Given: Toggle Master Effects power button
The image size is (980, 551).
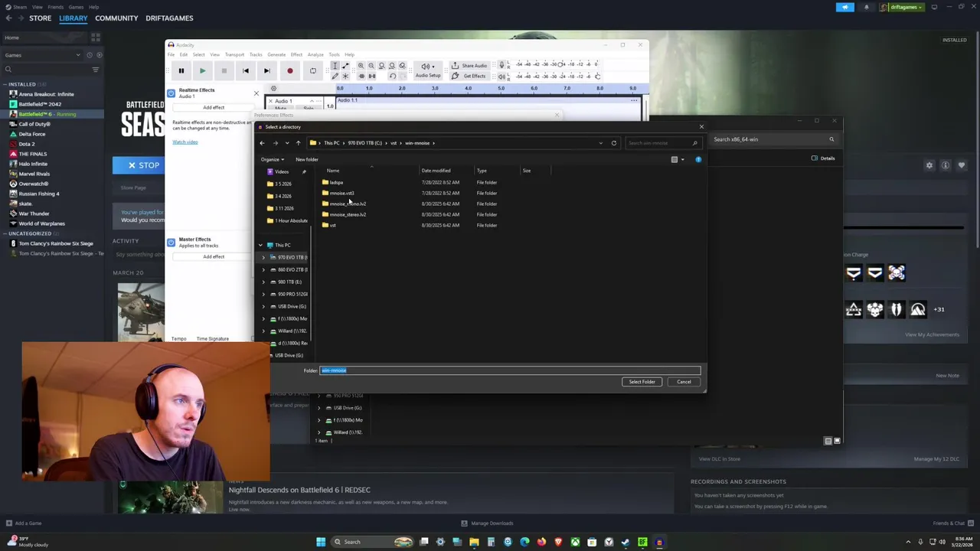Looking at the screenshot, I should pyautogui.click(x=171, y=242).
